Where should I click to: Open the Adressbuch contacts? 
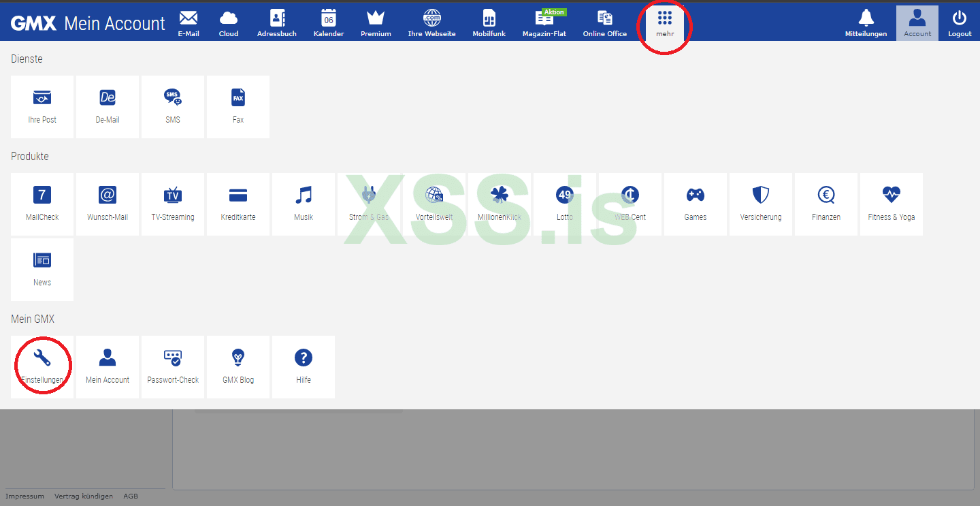277,23
